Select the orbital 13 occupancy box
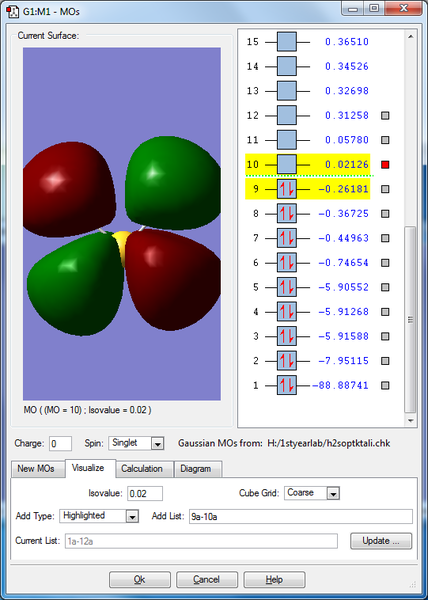 [287, 91]
